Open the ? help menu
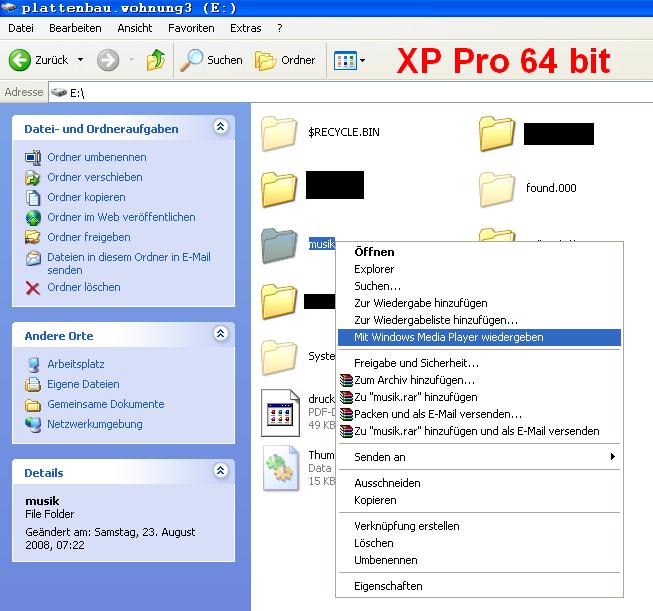This screenshot has width=653, height=611. tap(280, 28)
